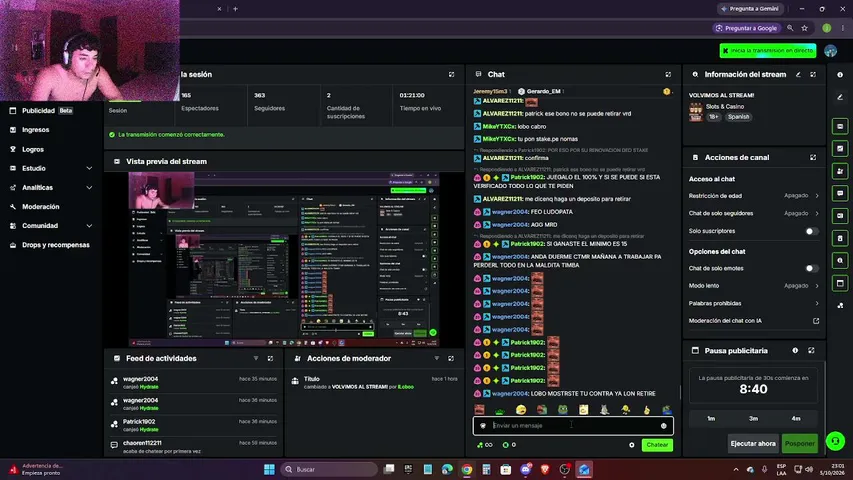This screenshot has height=480, width=853.
Task: Click the Preguntar a Google button
Action: (746, 28)
